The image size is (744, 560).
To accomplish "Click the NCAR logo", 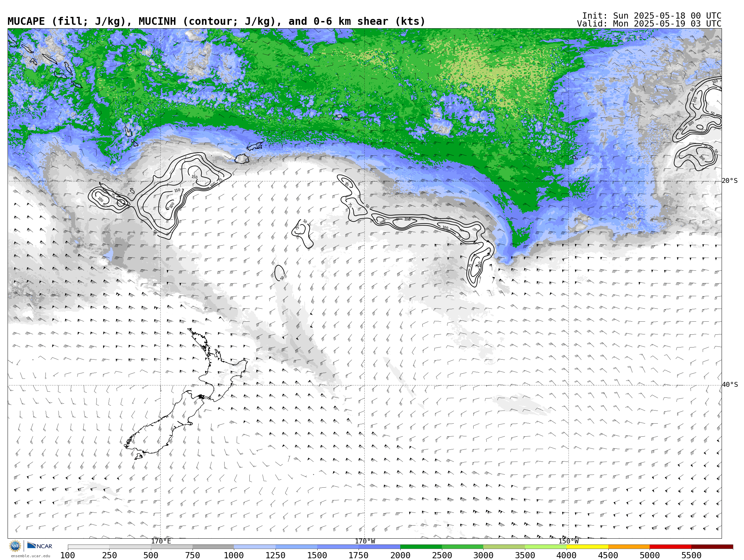I will 40,546.
